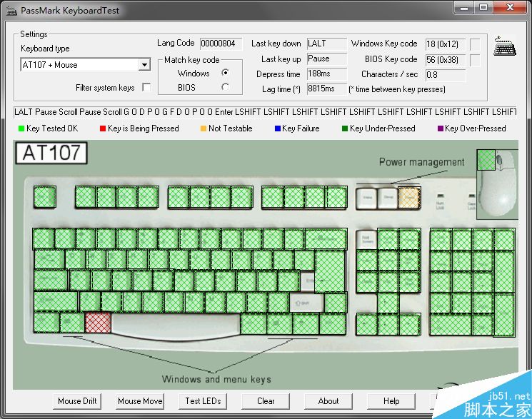Click the Lag time value 8815ms
The width and height of the screenshot is (532, 419).
pyautogui.click(x=327, y=89)
